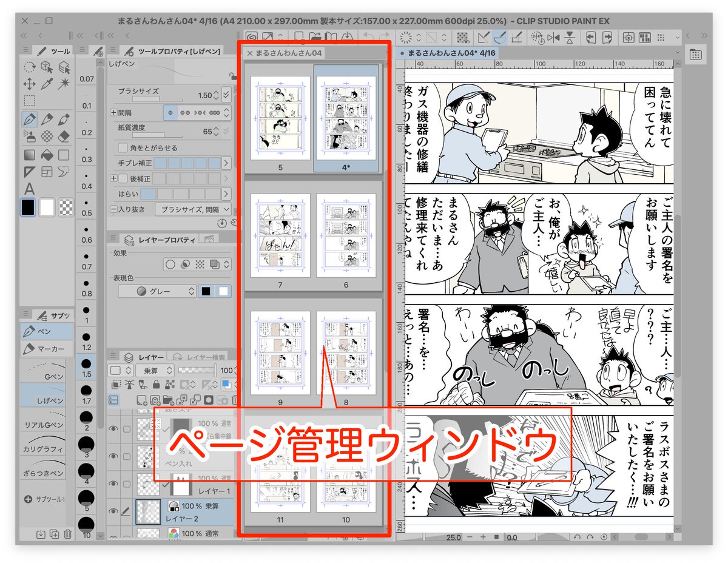Open the 表現色 グレー dropdown
Image resolution: width=728 pixels, height=563 pixels.
coord(157,291)
